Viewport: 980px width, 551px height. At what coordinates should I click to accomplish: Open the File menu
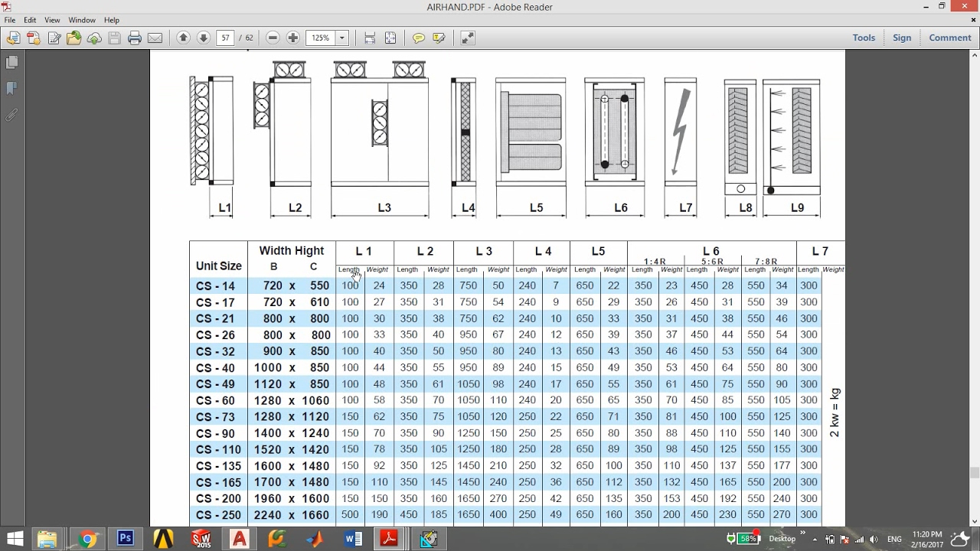(10, 20)
